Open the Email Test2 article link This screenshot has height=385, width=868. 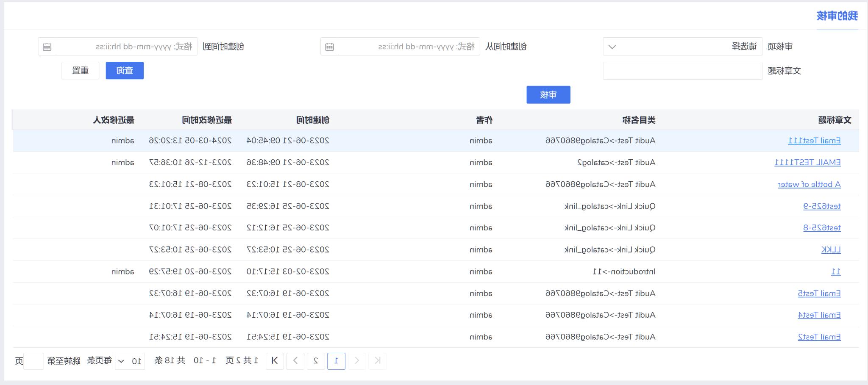tap(819, 337)
